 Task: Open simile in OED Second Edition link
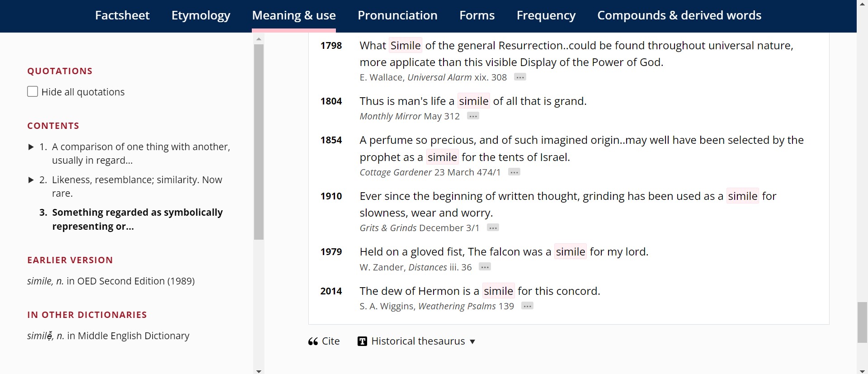[111, 281]
